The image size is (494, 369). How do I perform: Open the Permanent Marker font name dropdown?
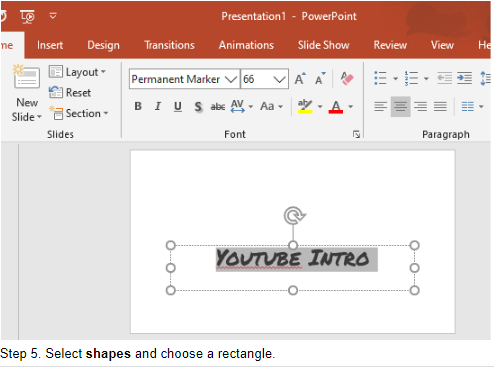pyautogui.click(x=231, y=79)
